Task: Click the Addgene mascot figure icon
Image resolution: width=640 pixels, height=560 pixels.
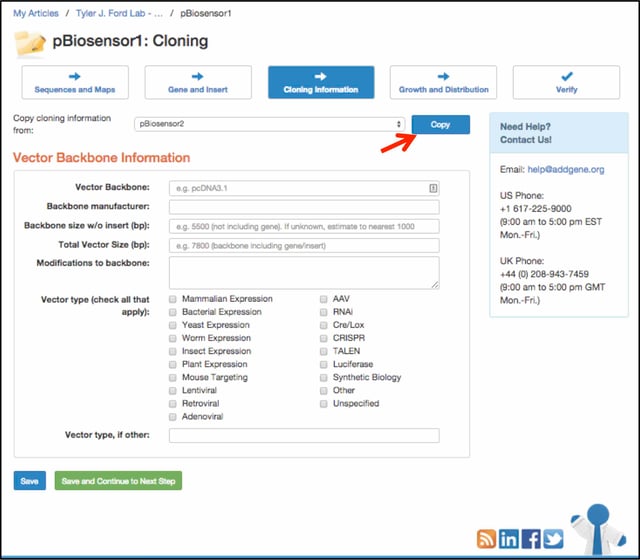Action: pyautogui.click(x=598, y=529)
